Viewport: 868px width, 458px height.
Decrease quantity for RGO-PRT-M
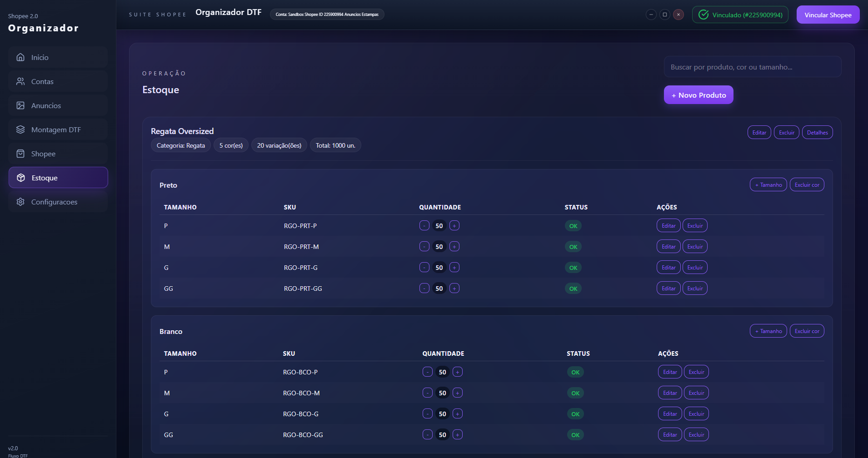[x=424, y=247]
